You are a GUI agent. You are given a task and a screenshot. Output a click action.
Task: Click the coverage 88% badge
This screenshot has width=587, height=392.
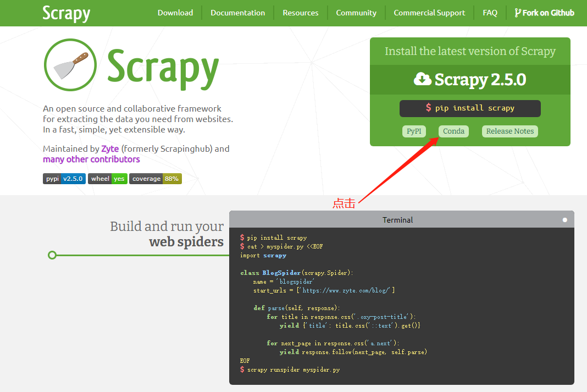tap(156, 178)
